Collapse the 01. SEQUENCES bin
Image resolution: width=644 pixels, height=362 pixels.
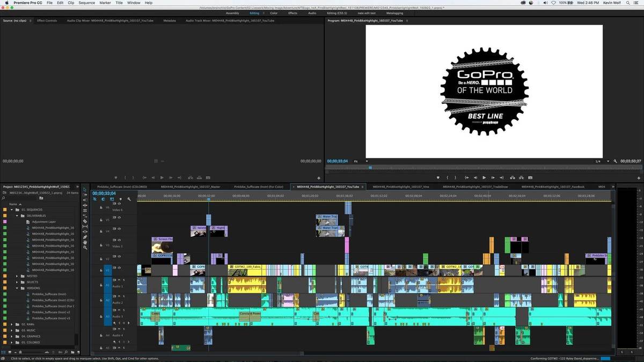[x=12, y=210]
